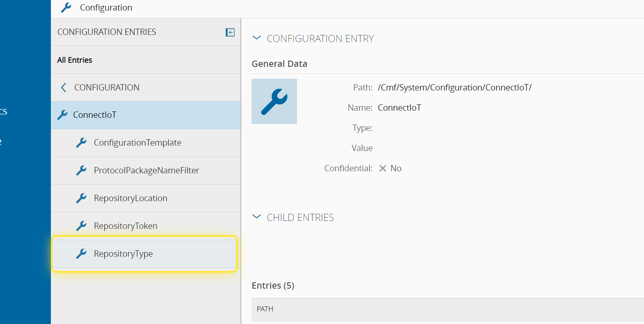Click the wrench icon beside ProtocolPackageNameFilter

point(81,170)
